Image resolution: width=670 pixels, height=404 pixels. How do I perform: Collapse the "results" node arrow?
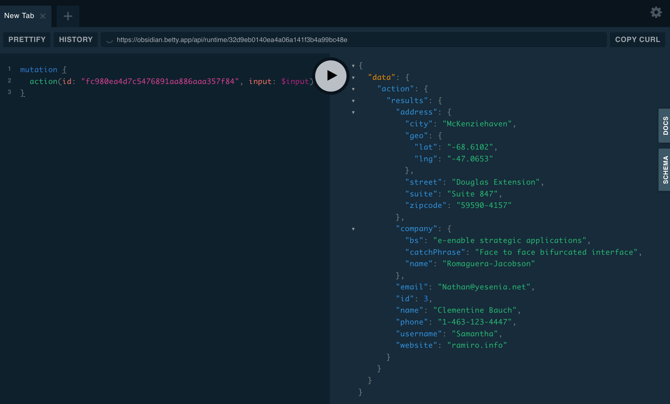click(x=353, y=101)
